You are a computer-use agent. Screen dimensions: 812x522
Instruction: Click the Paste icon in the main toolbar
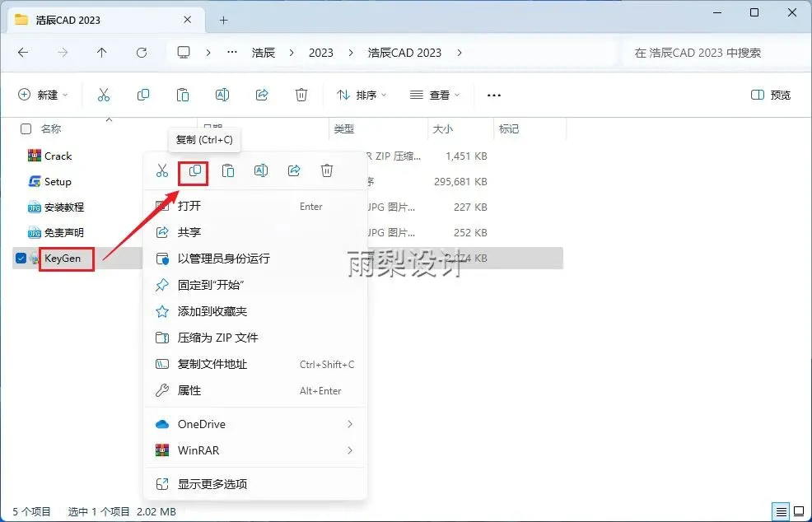(183, 95)
